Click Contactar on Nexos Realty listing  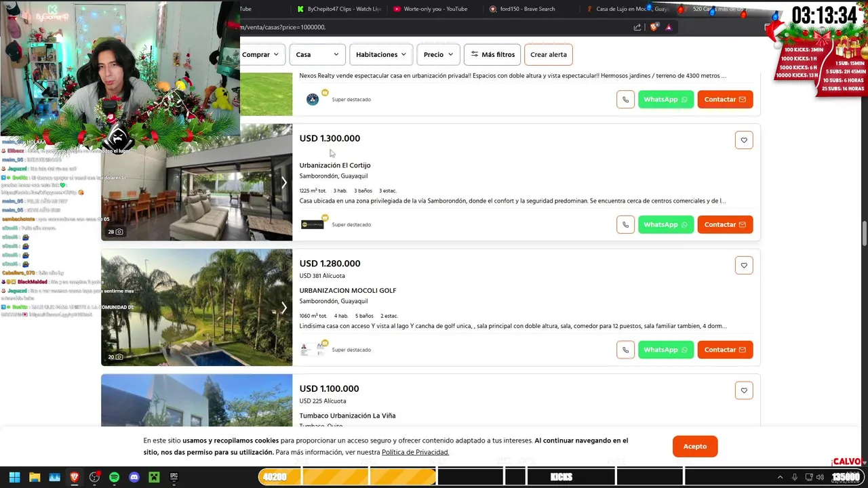pos(725,100)
